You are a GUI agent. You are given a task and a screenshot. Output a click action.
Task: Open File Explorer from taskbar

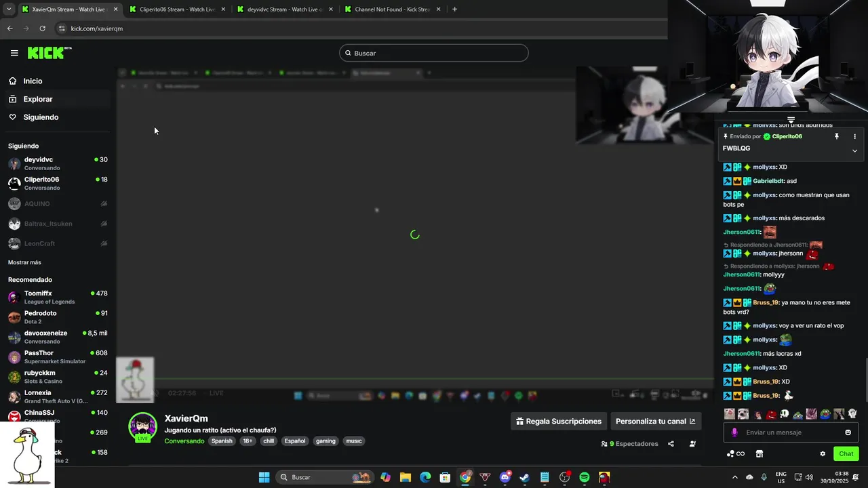coord(405,477)
